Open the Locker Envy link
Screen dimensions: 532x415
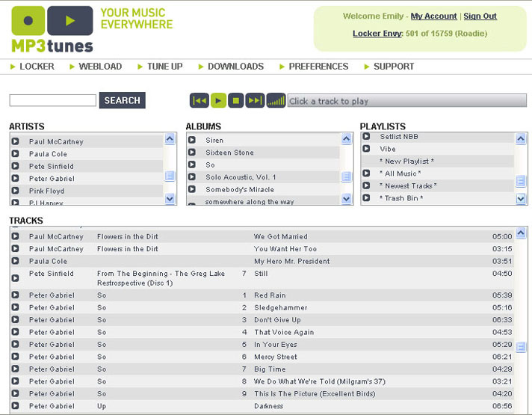pos(377,34)
